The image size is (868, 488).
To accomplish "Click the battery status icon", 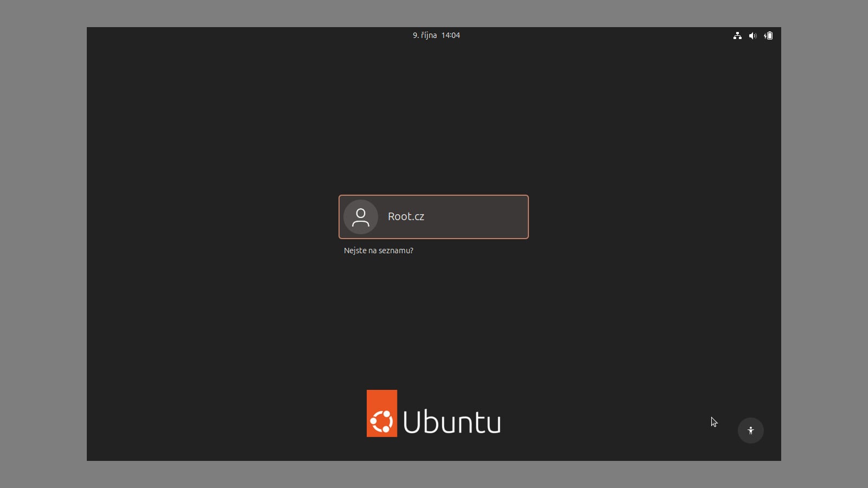I will click(768, 36).
